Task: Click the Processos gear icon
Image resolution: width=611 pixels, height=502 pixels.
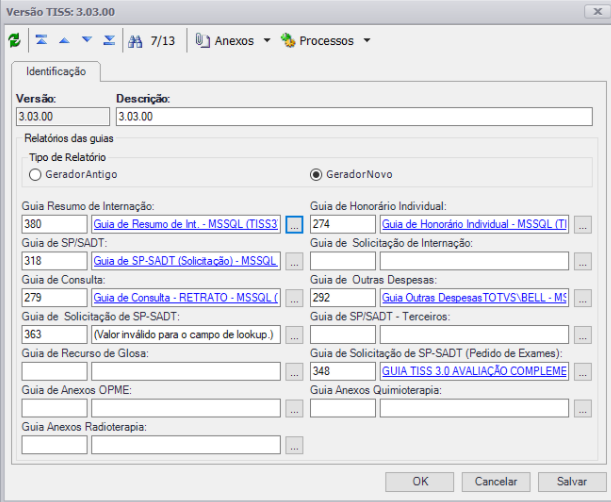Action: click(x=288, y=41)
